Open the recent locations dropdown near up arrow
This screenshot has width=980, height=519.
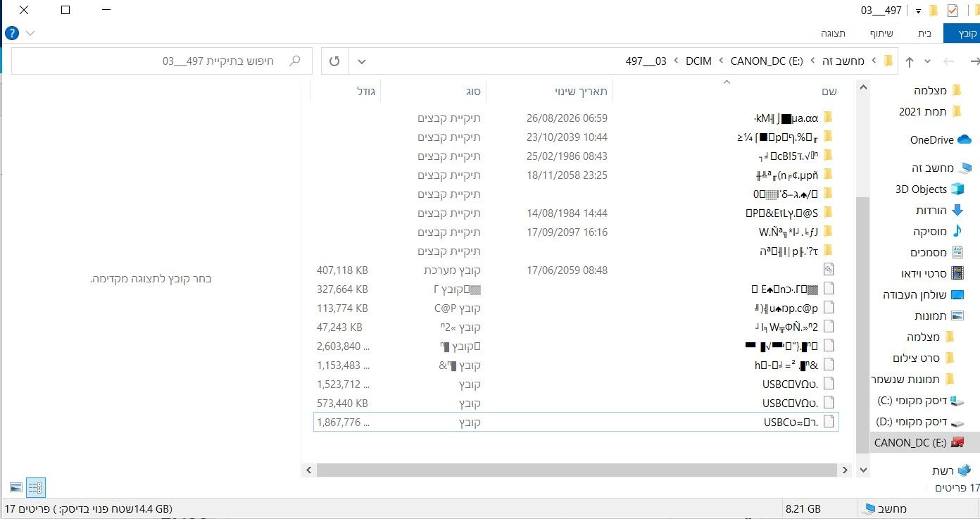927,61
